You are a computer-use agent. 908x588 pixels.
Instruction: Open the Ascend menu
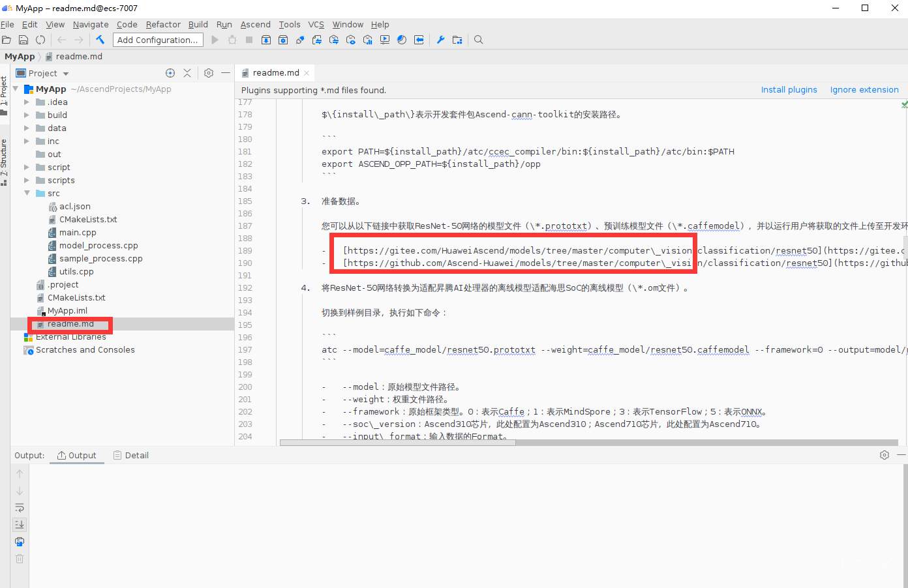click(x=255, y=24)
